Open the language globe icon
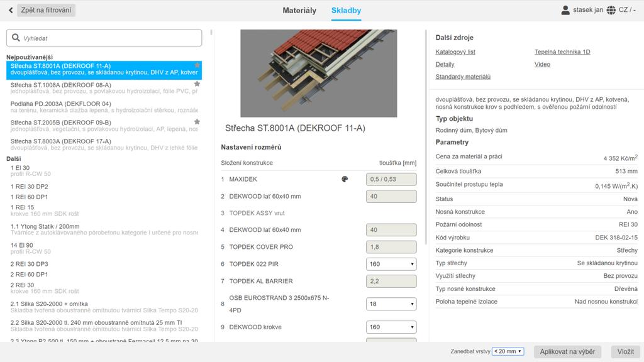Viewport: 644px width, 362px height. point(611,10)
